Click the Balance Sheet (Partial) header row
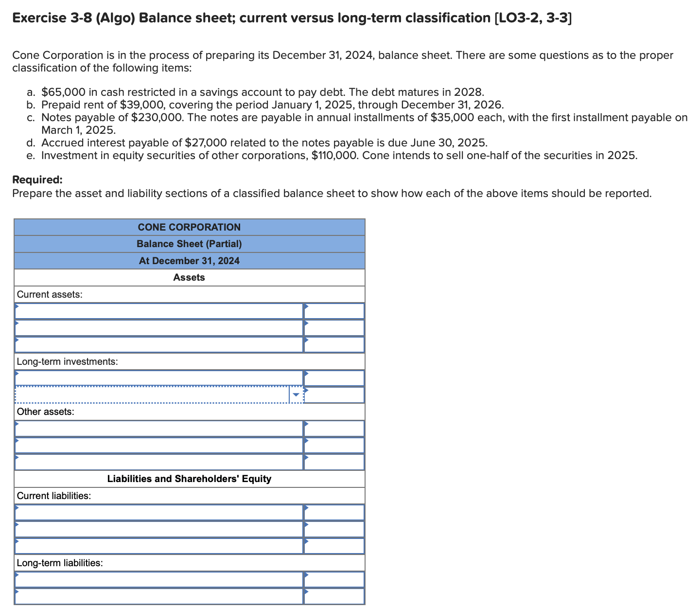The width and height of the screenshot is (700, 609). 189,244
